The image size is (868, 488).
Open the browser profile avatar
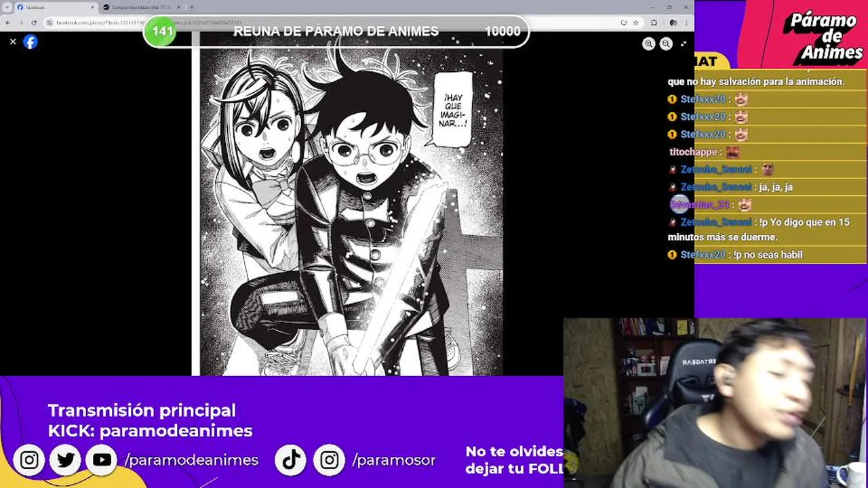click(672, 22)
